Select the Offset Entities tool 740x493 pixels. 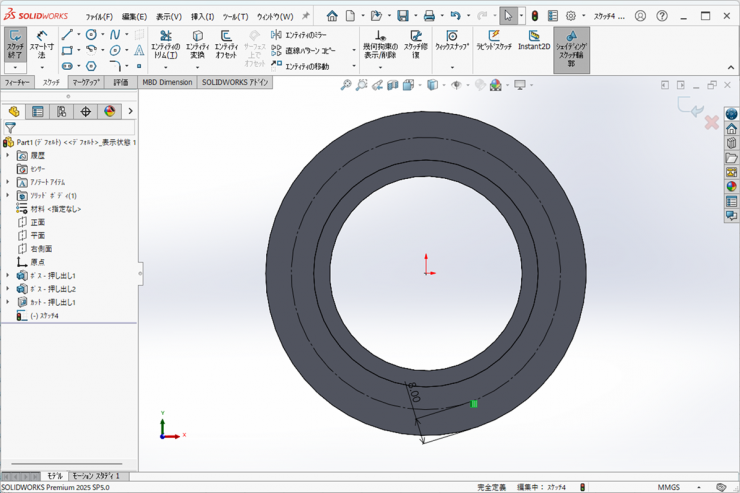(227, 43)
